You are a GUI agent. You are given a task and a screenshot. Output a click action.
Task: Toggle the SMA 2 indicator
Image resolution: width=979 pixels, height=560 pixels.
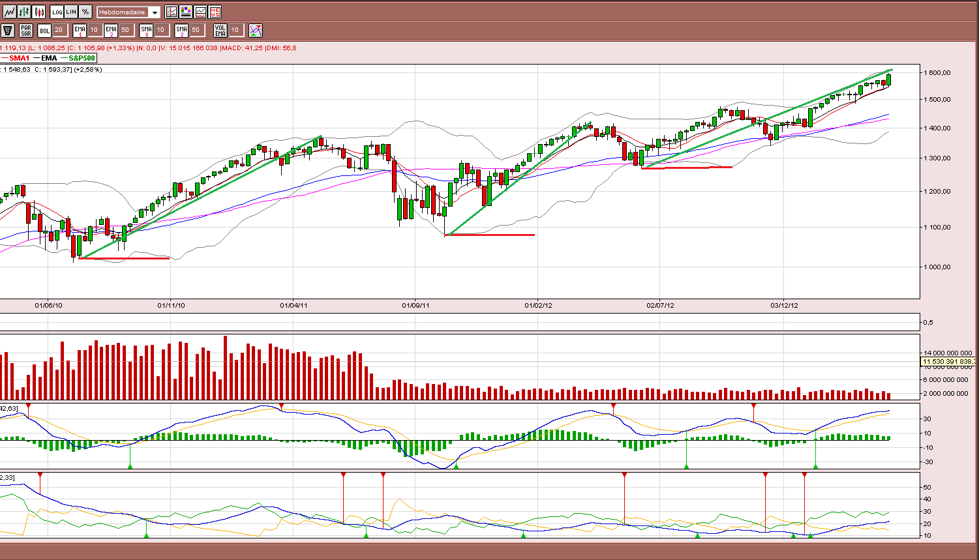(181, 30)
